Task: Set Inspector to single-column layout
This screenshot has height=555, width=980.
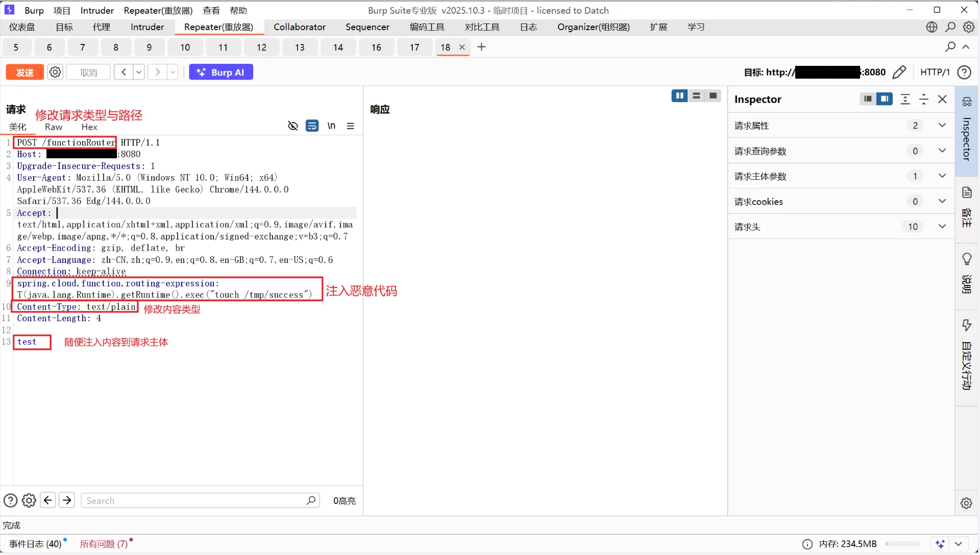Action: point(868,99)
